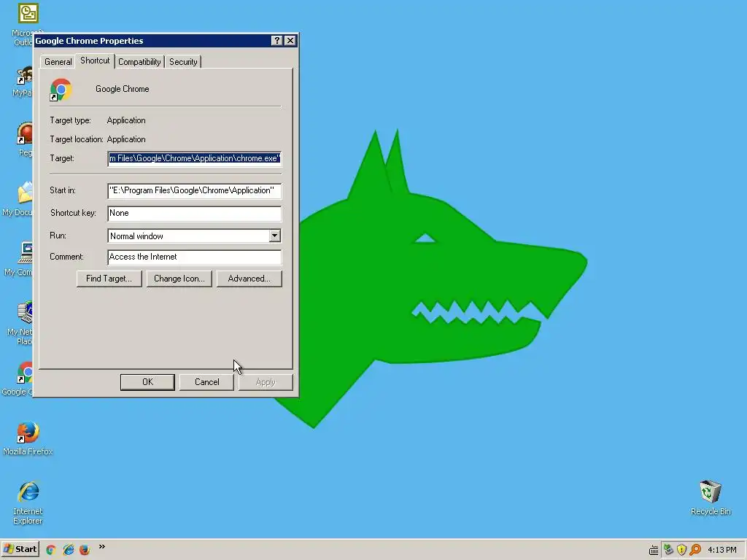Screen dimensions: 747x560
Task: Select the Internet Explorer desktop icon
Action: pyautogui.click(x=28, y=492)
